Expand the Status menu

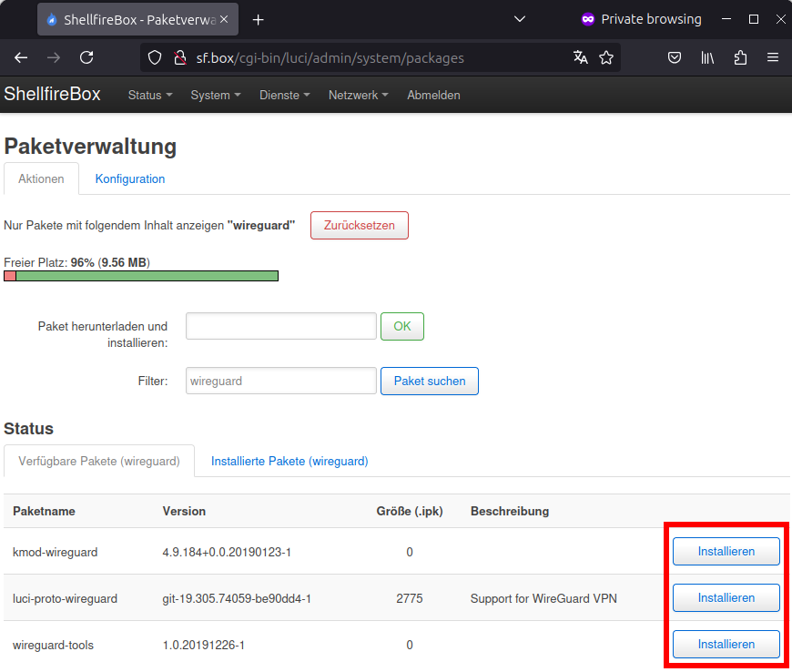(150, 95)
